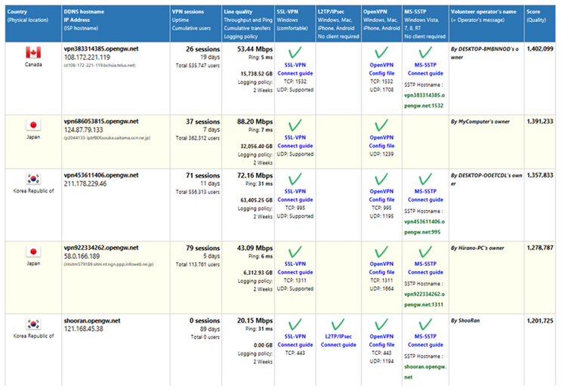Select IP address 124.87.79.133
Screen dimensions: 568x392
pos(83,130)
